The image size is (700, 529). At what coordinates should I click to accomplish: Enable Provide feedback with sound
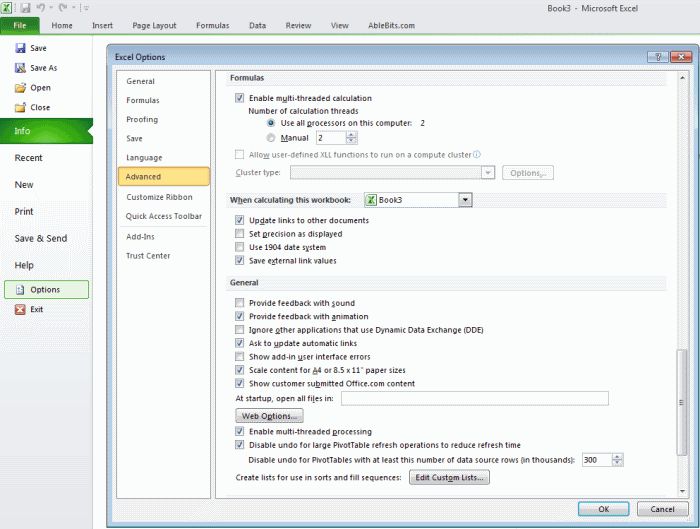[x=240, y=303]
